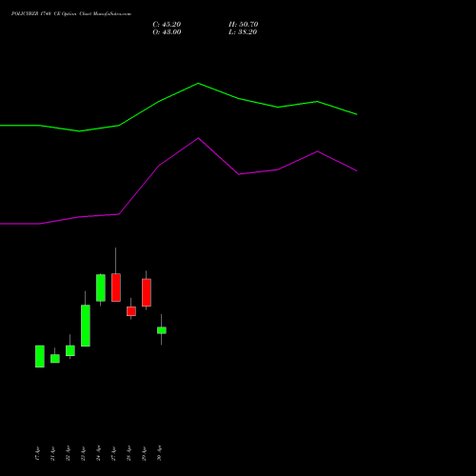Image resolution: width=476 pixels, height=476 pixels.
Task: Click the open value O: 43.00
Action: point(167,32)
